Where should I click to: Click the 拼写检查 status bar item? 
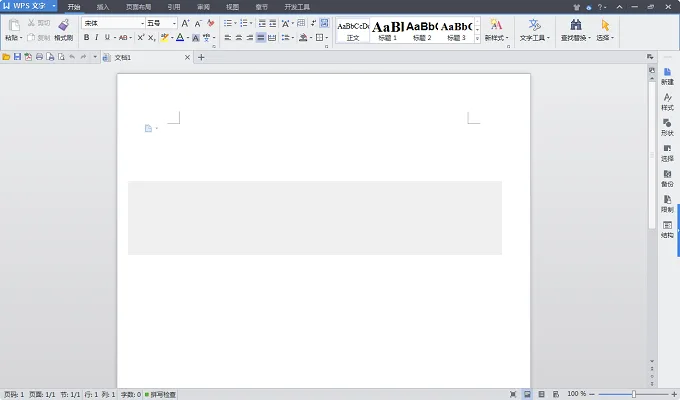click(160, 394)
